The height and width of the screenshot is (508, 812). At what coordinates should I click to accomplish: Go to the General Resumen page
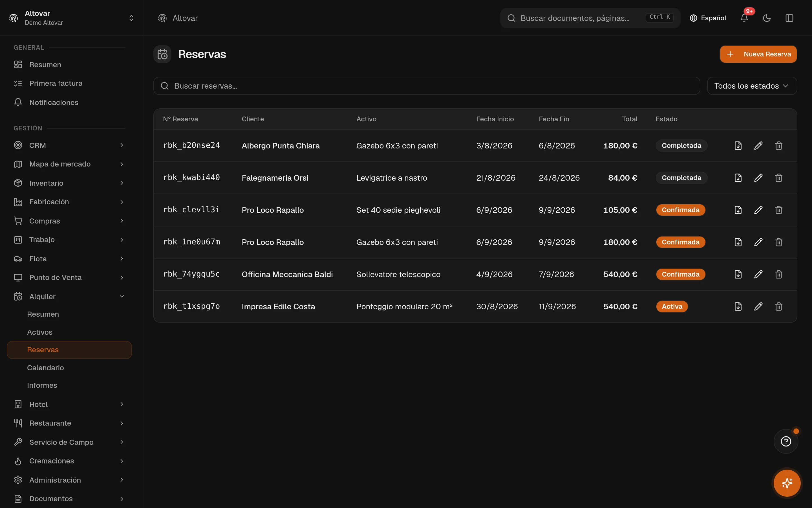[69, 65]
